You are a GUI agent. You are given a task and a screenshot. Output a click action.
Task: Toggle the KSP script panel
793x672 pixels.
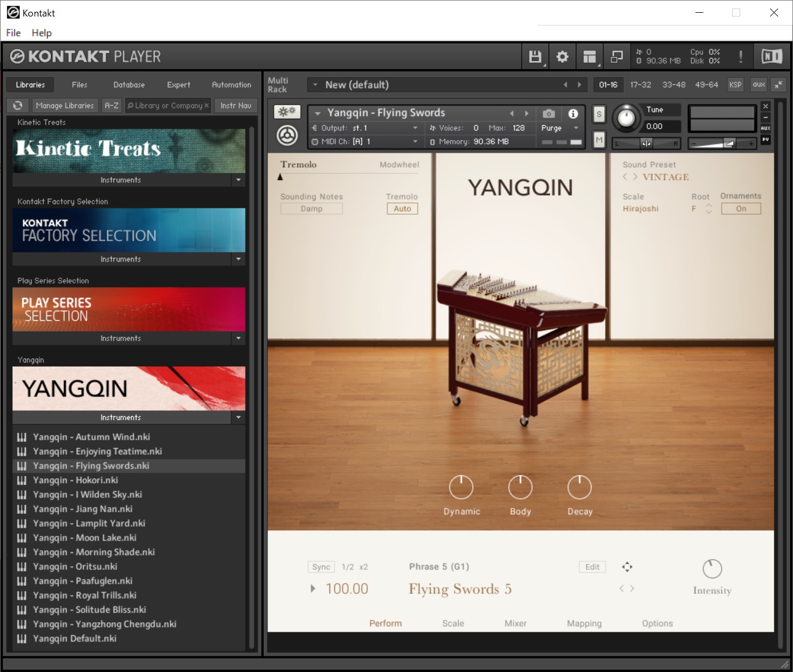pos(735,85)
